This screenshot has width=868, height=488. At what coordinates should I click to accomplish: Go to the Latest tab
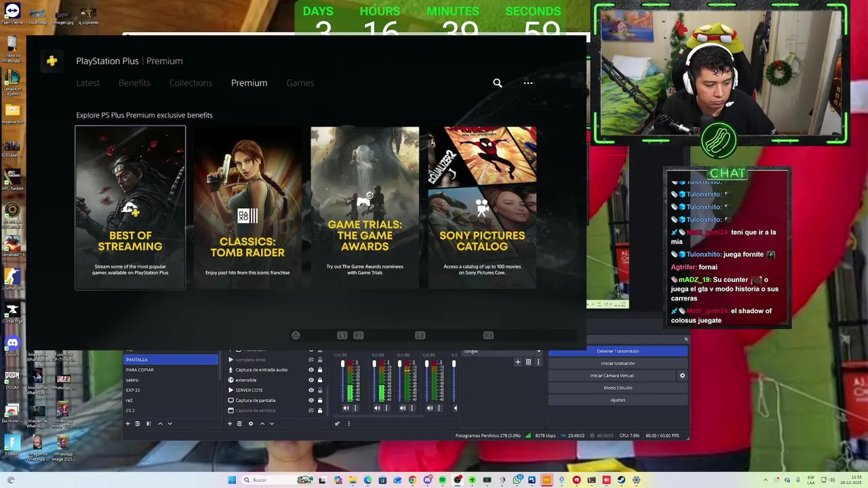(x=87, y=83)
